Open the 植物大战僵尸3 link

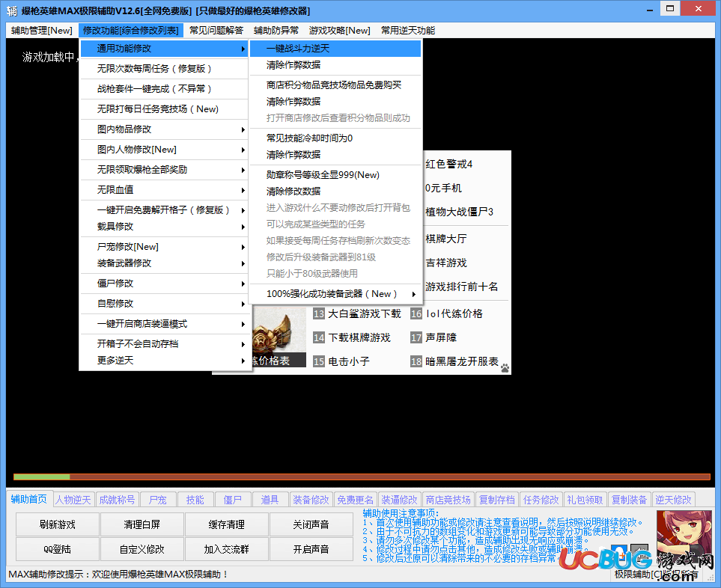tap(460, 212)
